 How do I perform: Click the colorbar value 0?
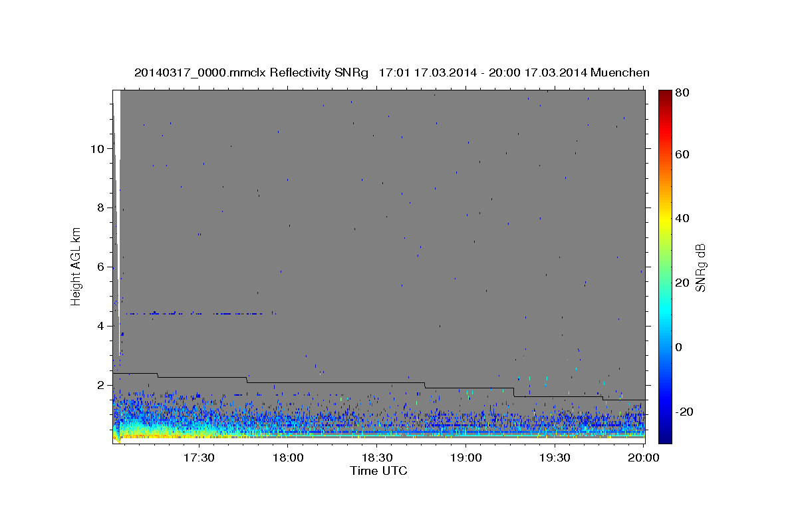(679, 347)
